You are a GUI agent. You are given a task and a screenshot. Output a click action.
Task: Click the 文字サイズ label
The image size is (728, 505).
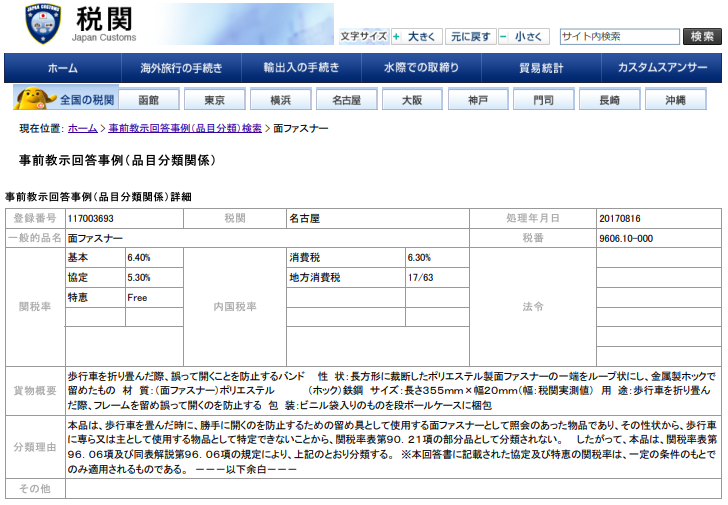point(364,37)
